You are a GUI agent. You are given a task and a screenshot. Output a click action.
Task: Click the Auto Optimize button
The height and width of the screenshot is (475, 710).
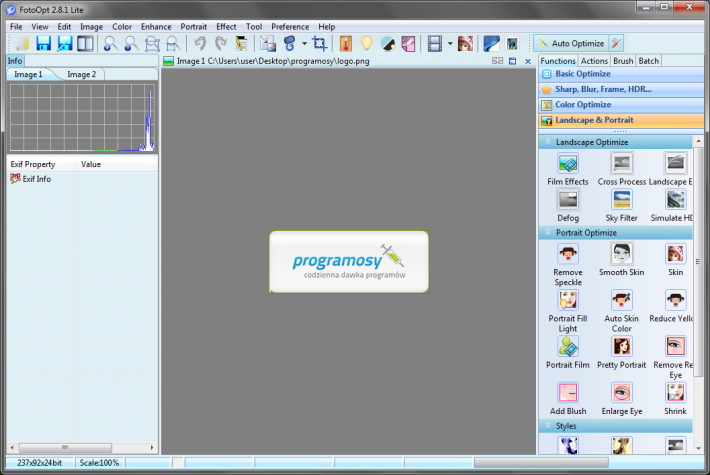click(571, 43)
